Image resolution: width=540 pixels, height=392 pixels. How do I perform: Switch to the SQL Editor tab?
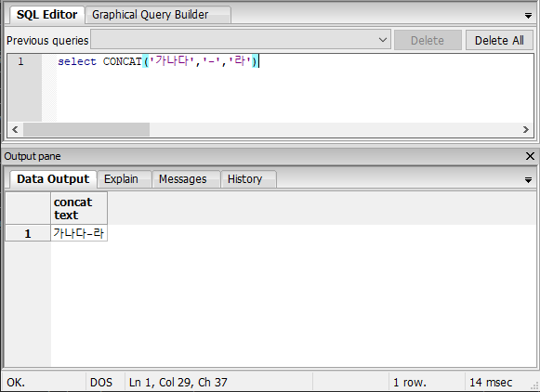click(46, 15)
